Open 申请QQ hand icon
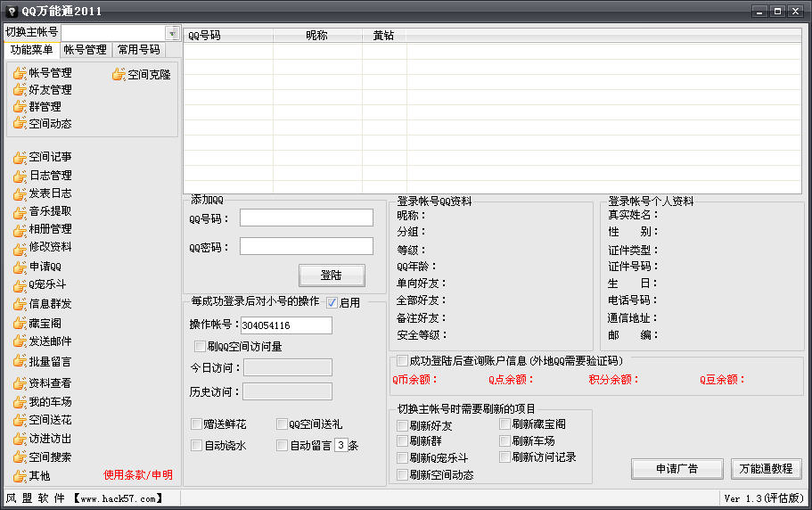The height and width of the screenshot is (510, 812). [x=20, y=267]
